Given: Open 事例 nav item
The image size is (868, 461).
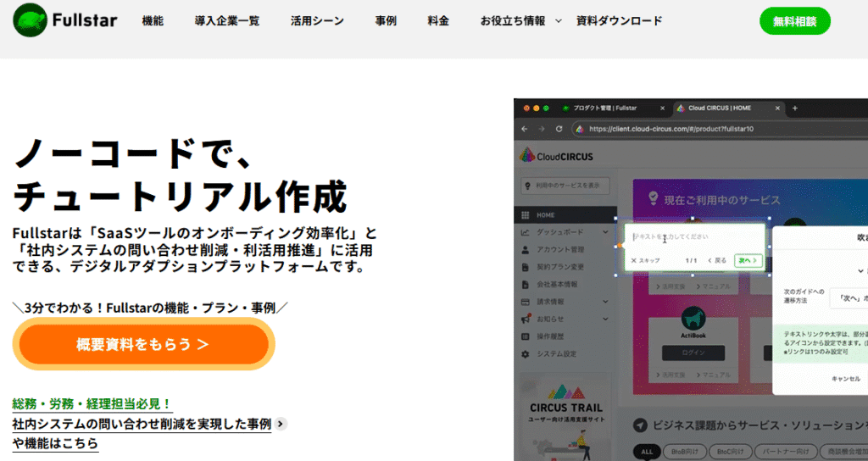Looking at the screenshot, I should click(386, 21).
